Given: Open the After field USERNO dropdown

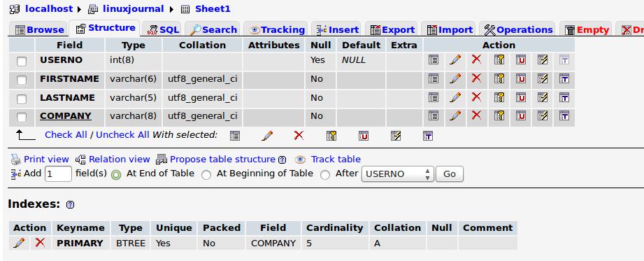Looking at the screenshot, I should [x=397, y=174].
